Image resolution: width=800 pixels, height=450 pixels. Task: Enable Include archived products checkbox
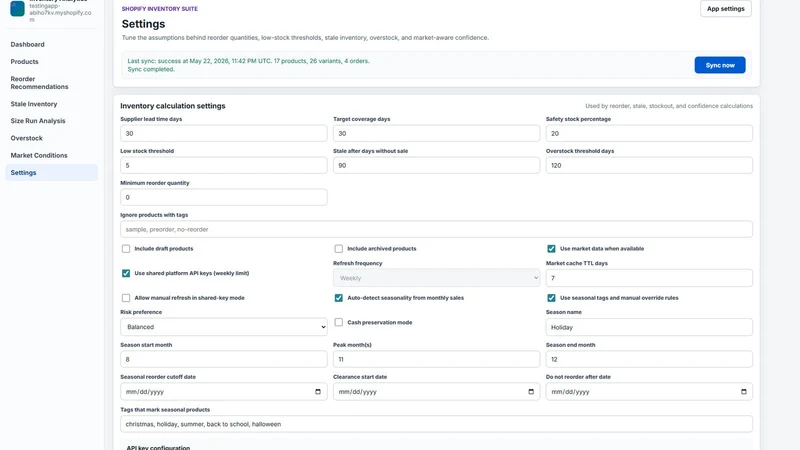[x=339, y=249]
